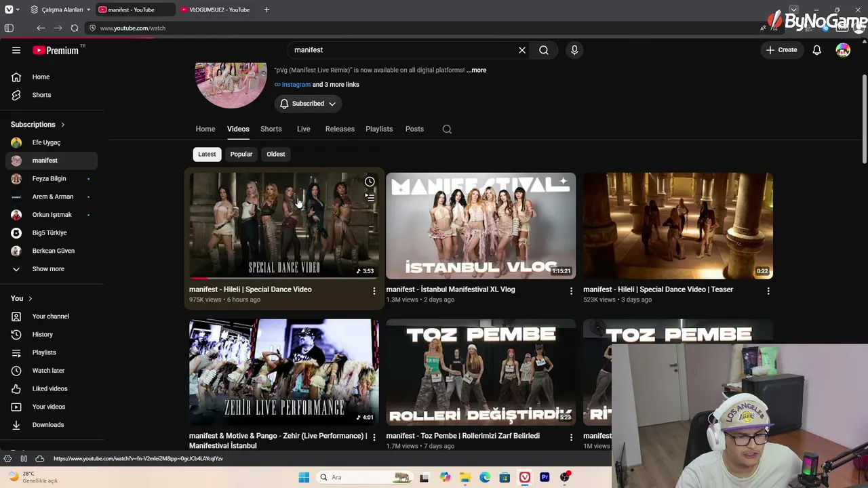Open options for Zehir Live Performance video
The height and width of the screenshot is (488, 868).
coord(374,437)
